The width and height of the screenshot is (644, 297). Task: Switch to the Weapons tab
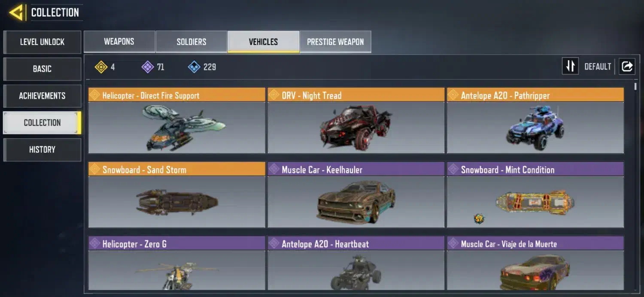click(x=119, y=42)
